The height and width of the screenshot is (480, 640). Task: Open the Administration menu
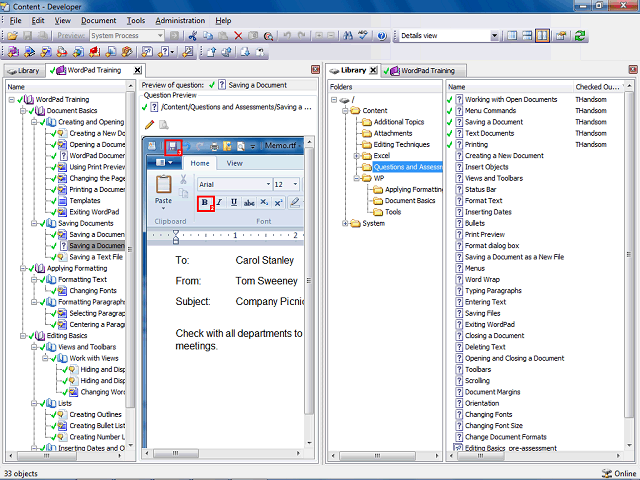180,20
